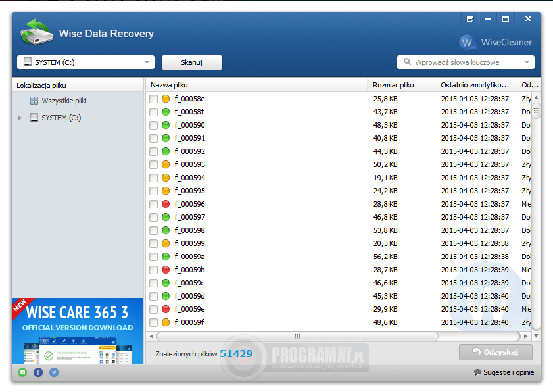Open the Twitter icon in footer
Image resolution: width=553 pixels, height=392 pixels.
point(54,372)
